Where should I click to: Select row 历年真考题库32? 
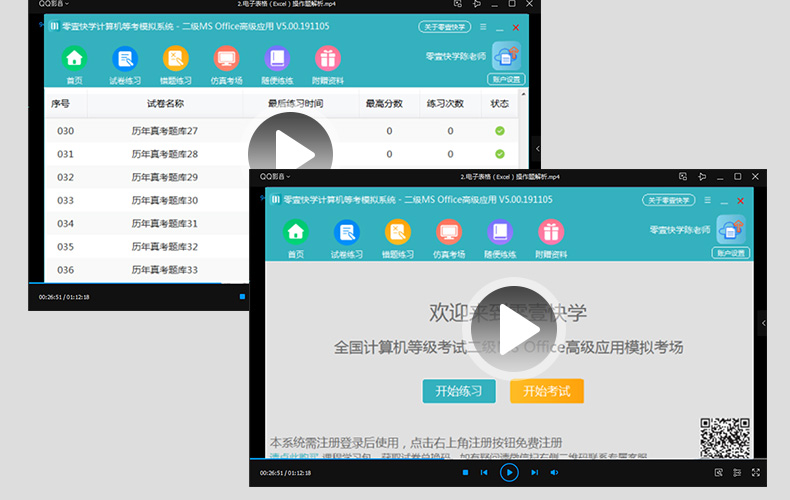[x=148, y=247]
